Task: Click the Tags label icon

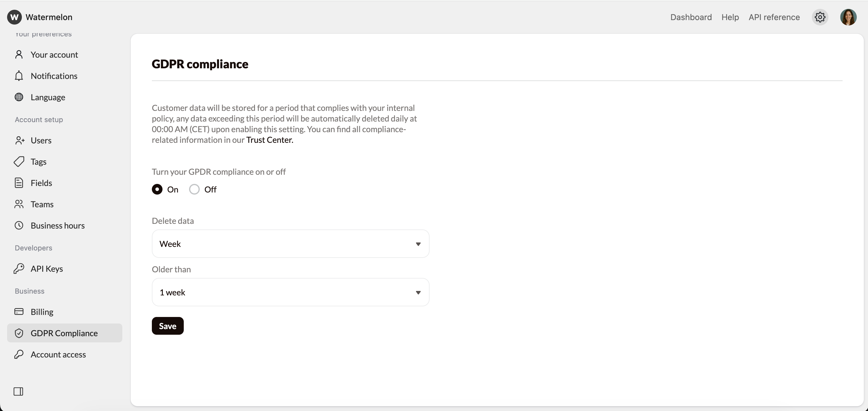Action: 19,161
